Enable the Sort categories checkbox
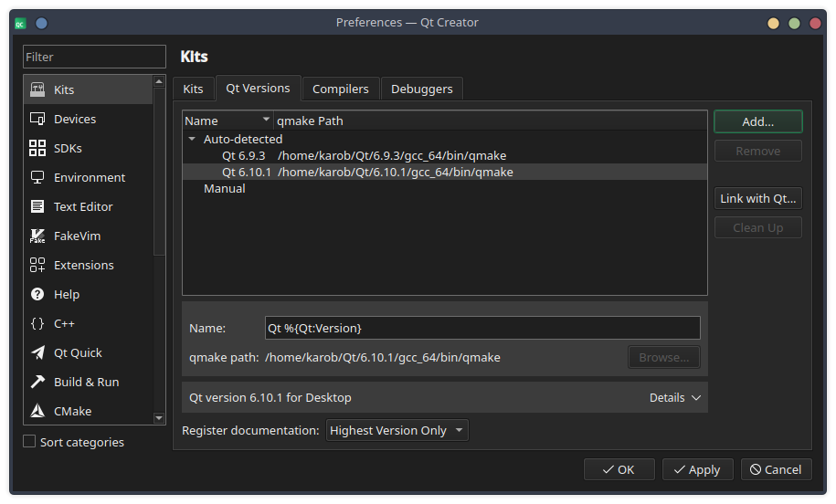836x504 pixels. click(29, 442)
